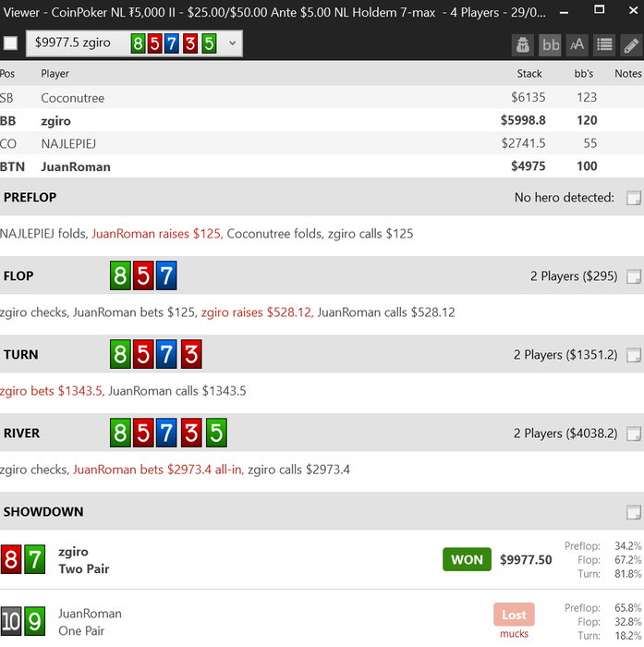Viewport: 644px width, 647px height.
Task: Click the hand selector dropdown arrow
Action: pyautogui.click(x=232, y=43)
